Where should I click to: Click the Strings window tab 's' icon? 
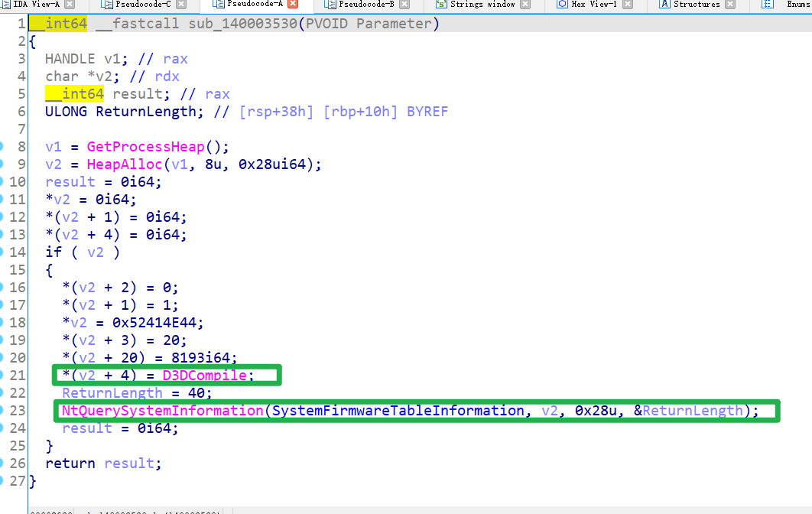point(441,4)
